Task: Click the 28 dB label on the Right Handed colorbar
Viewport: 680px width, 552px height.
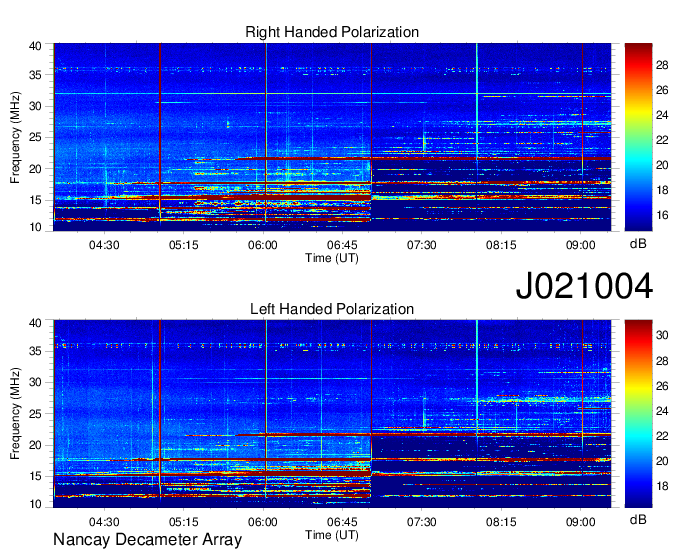Action: click(x=662, y=65)
